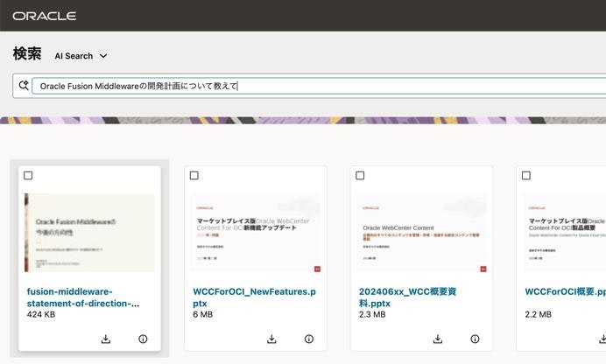Click thumbnail of Oracle Fusion Middleware document
This screenshot has height=364, width=606.
coord(89,233)
